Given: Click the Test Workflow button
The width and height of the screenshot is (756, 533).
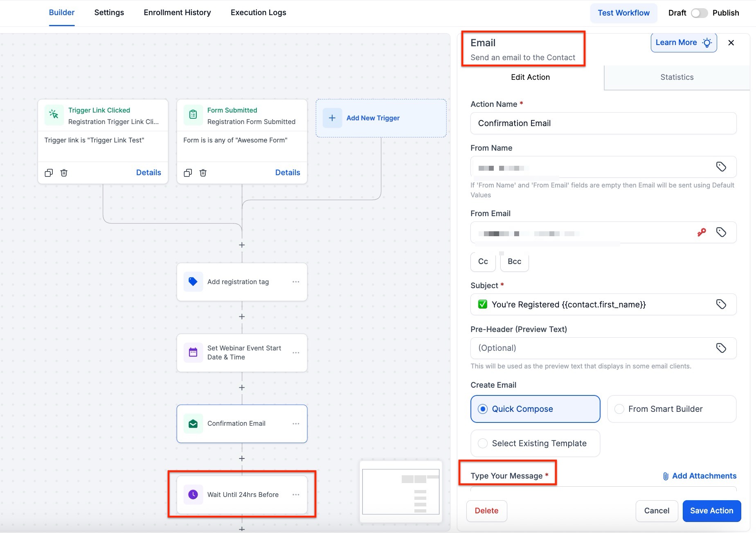Looking at the screenshot, I should (623, 13).
